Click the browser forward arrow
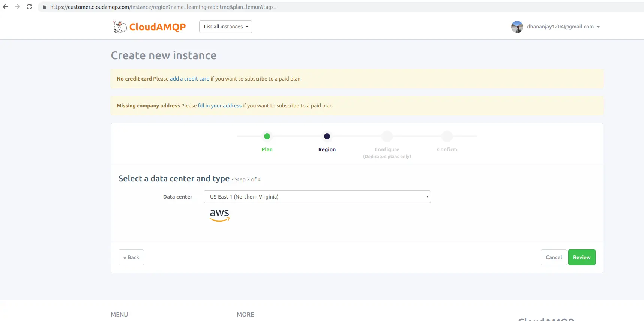 coord(17,7)
